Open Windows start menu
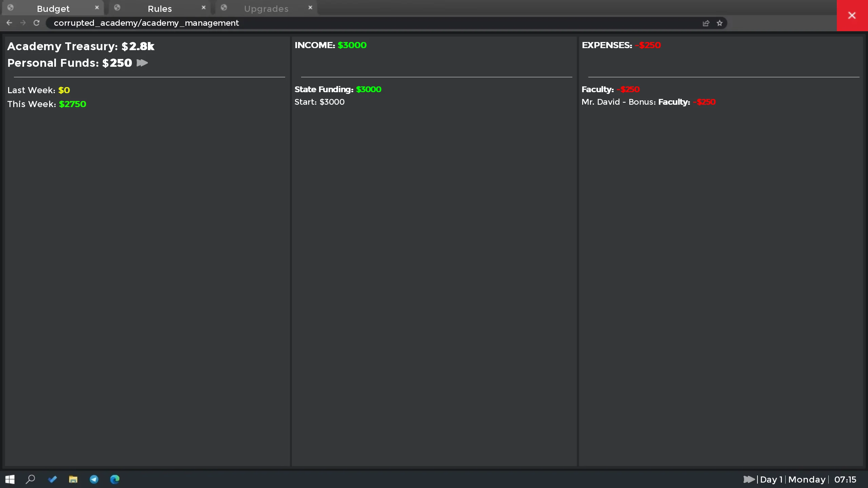 10,479
